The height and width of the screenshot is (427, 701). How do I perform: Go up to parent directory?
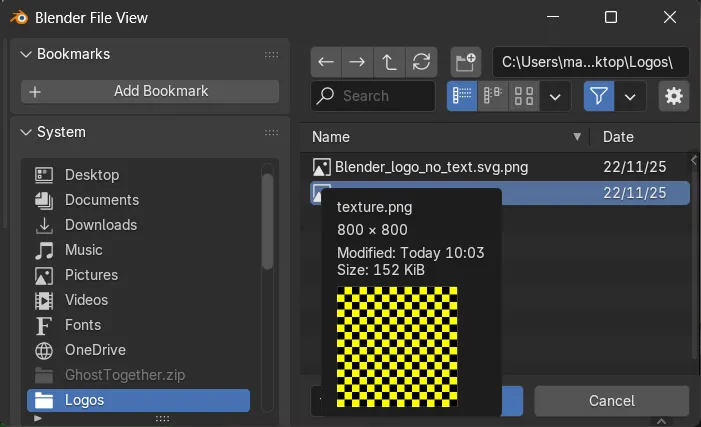coord(389,62)
